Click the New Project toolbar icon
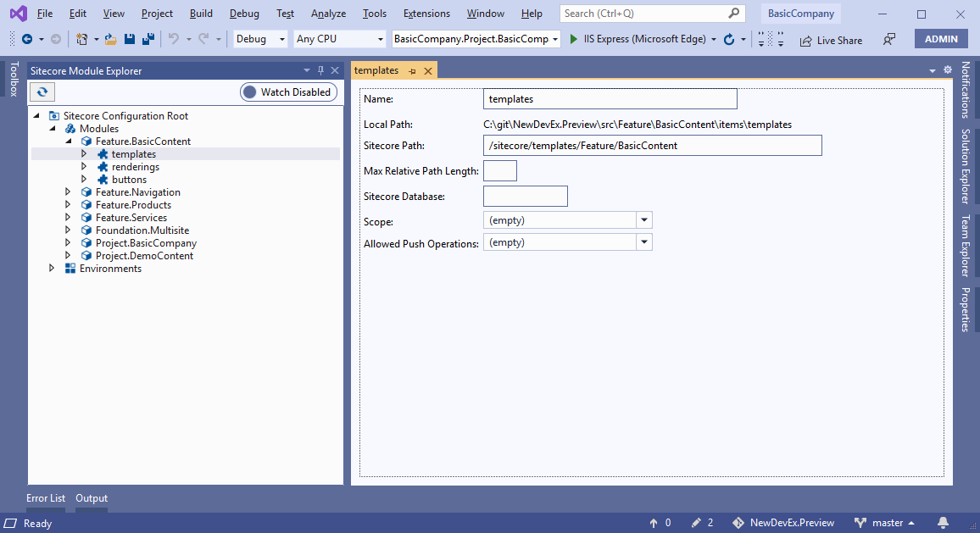Viewport: 980px width, 533px height. pos(82,39)
